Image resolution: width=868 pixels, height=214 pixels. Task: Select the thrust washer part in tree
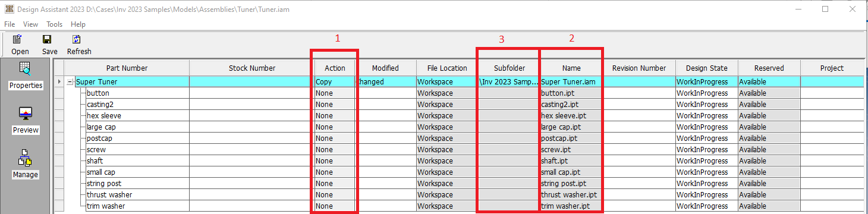(x=109, y=195)
